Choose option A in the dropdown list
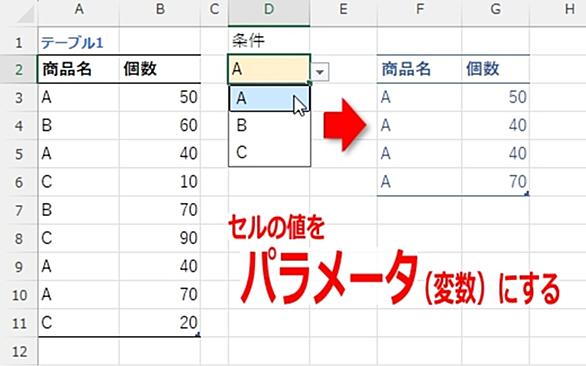 point(269,99)
